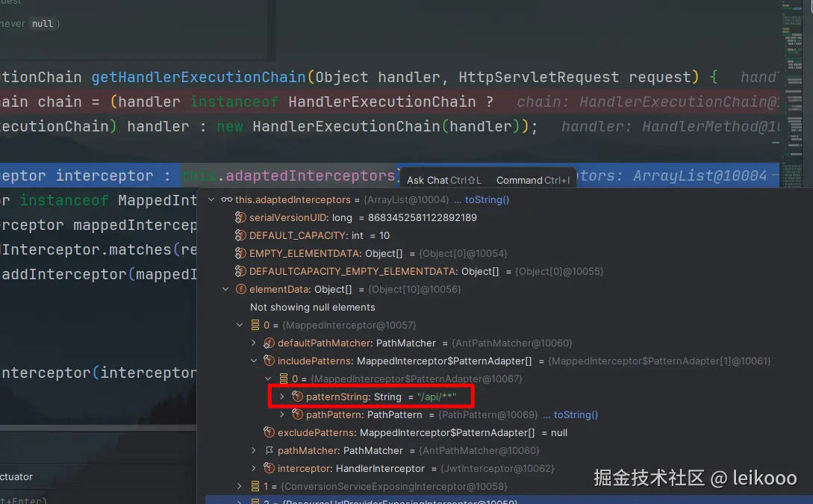Screen dimensions: 813x504
Task: Click the 'null' code tag in doc comment
Action: coord(43,23)
